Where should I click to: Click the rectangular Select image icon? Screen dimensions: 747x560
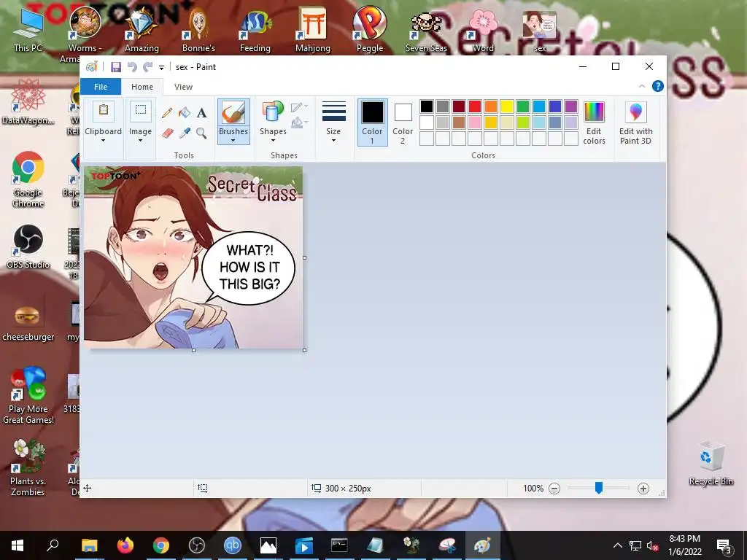coord(141,112)
